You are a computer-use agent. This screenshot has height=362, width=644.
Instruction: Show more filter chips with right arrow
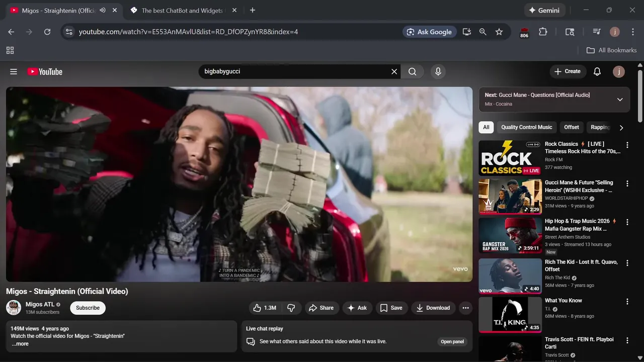coord(621,128)
